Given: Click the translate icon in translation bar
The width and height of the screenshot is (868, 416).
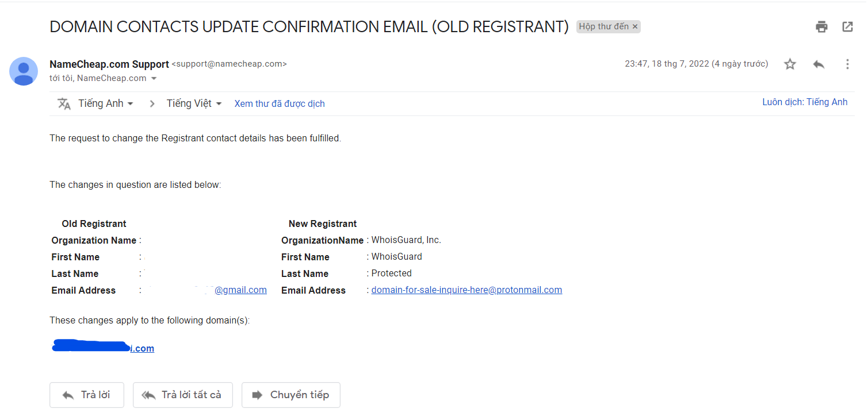Looking at the screenshot, I should [64, 103].
